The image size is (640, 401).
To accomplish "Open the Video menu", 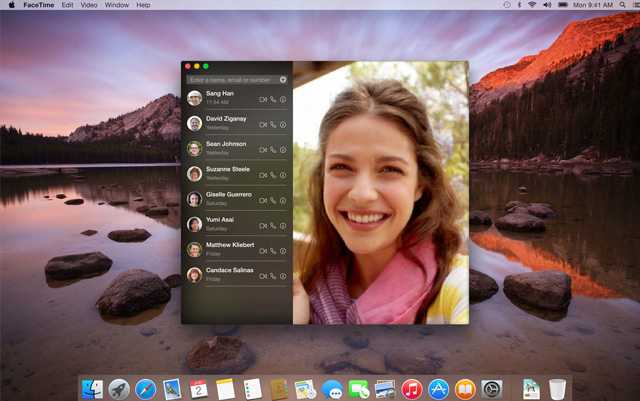I will tap(89, 5).
